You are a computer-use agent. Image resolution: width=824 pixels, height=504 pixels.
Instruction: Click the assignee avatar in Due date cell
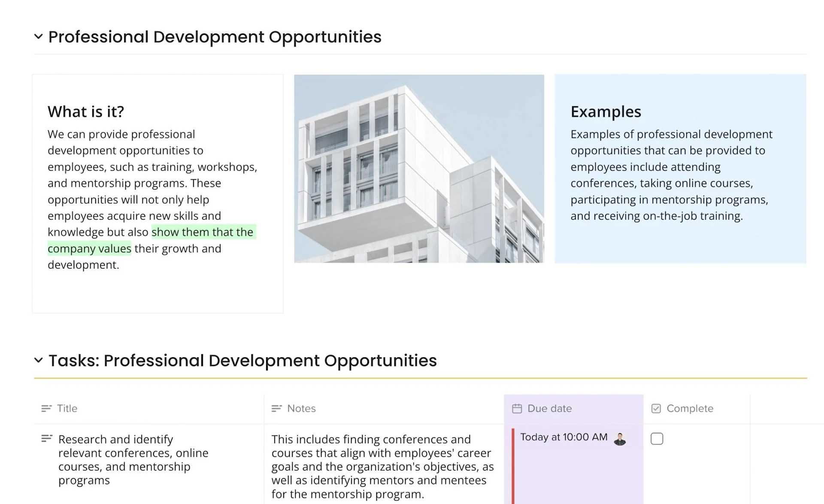click(620, 439)
